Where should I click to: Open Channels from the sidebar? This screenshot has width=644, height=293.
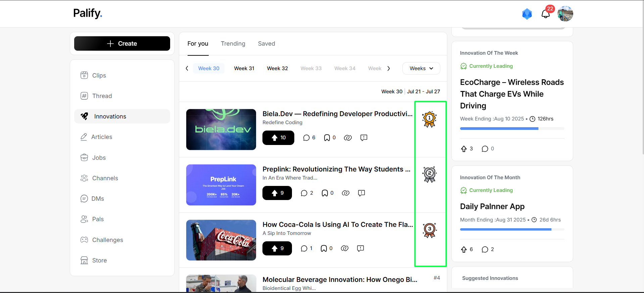[122, 178]
